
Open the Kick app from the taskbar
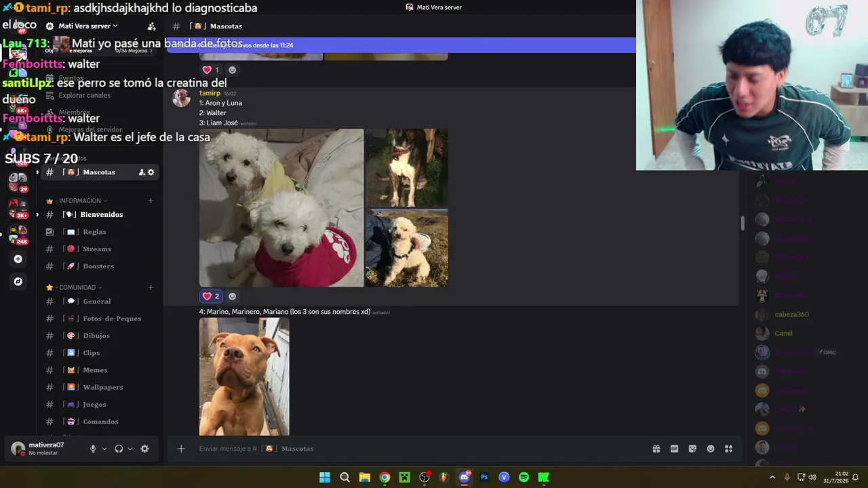coord(543,477)
